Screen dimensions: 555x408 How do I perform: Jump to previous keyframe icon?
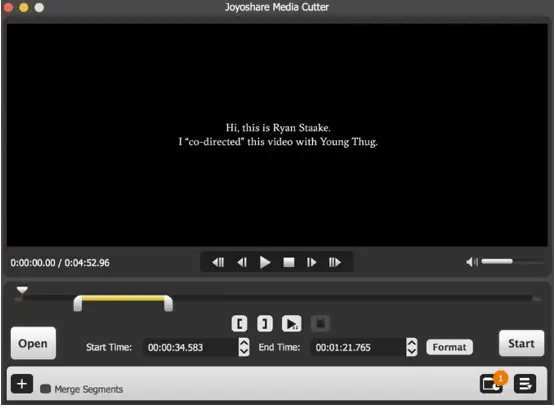[218, 263]
